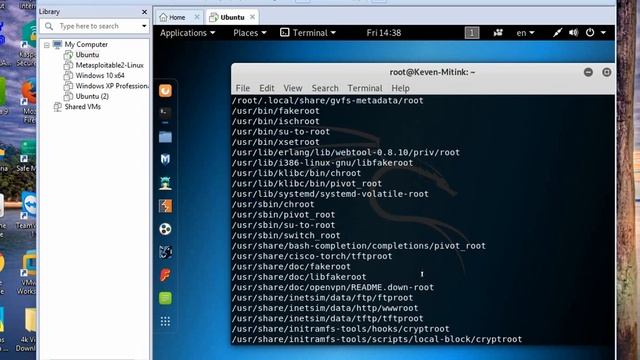Launch the Terminal icon in the dock
Screen dimensions: 640x360
coord(165,113)
